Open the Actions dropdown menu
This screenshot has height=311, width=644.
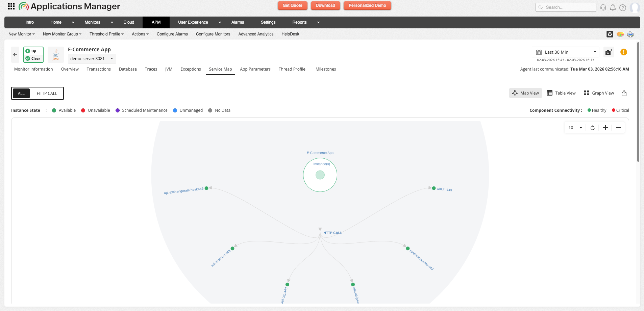tap(140, 34)
